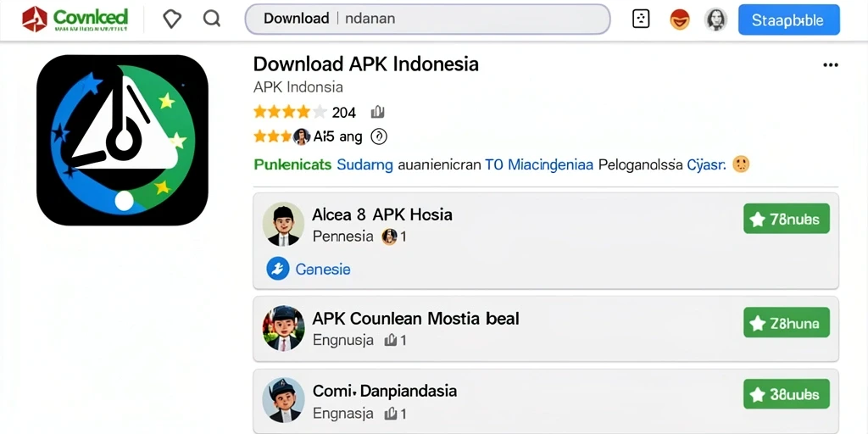This screenshot has height=434, width=868.
Task: Open the heart favorites icon
Action: (172, 19)
